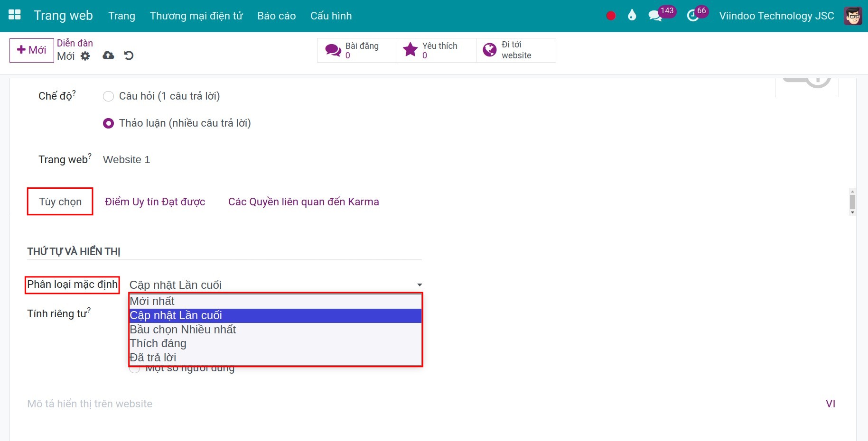Choose Đã trả lời option in list
This screenshot has width=868, height=441.
[276, 358]
